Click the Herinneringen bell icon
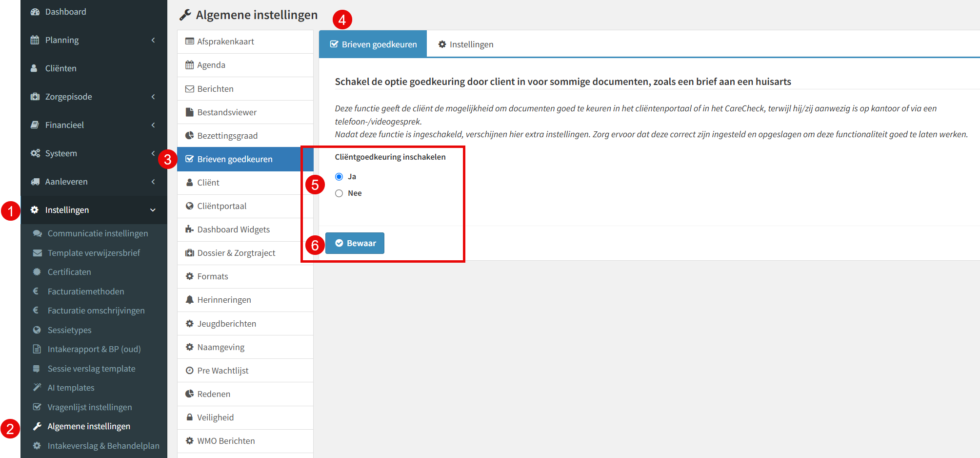This screenshot has height=458, width=980. tap(190, 300)
